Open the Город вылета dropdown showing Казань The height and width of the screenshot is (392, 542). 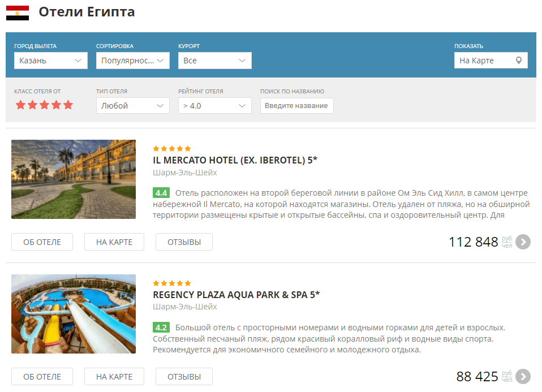[51, 61]
